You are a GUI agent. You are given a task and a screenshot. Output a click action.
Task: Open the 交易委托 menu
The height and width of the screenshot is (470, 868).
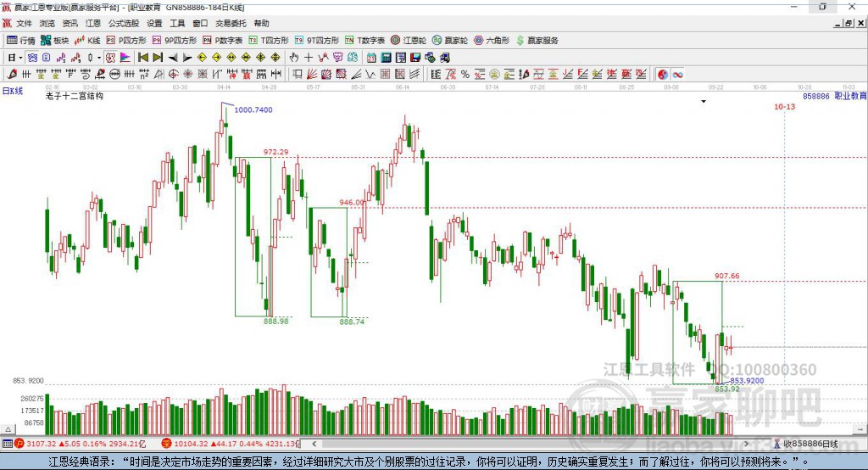[x=231, y=23]
